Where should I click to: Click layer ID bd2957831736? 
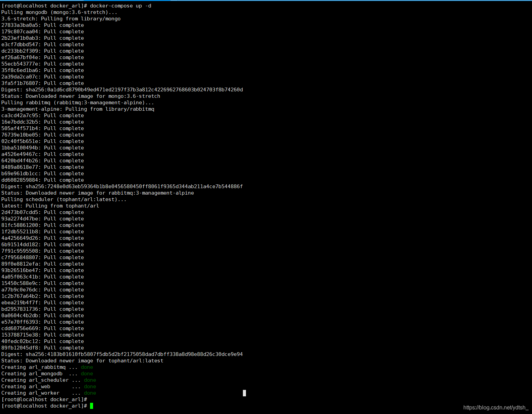click(20, 309)
